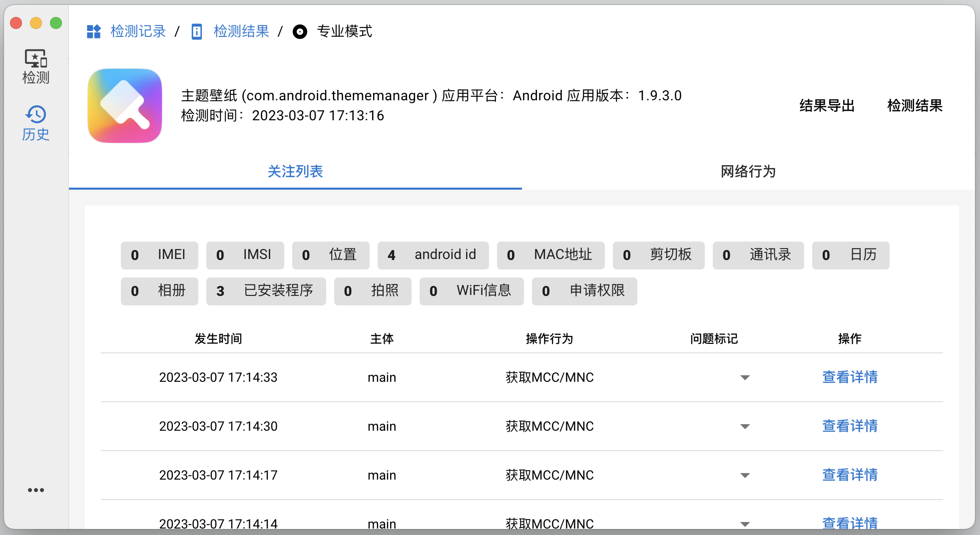Click the 发生时间 column header
Screen dimensions: 980x535
click(218, 339)
